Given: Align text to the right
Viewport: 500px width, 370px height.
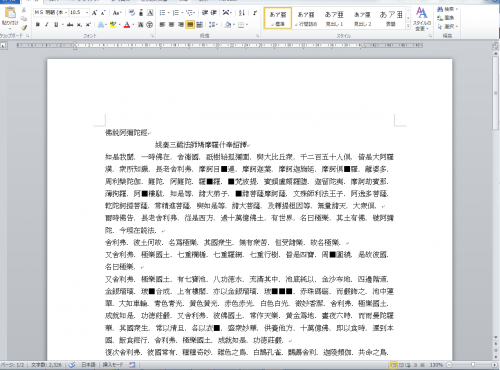Looking at the screenshot, I should click(181, 24).
